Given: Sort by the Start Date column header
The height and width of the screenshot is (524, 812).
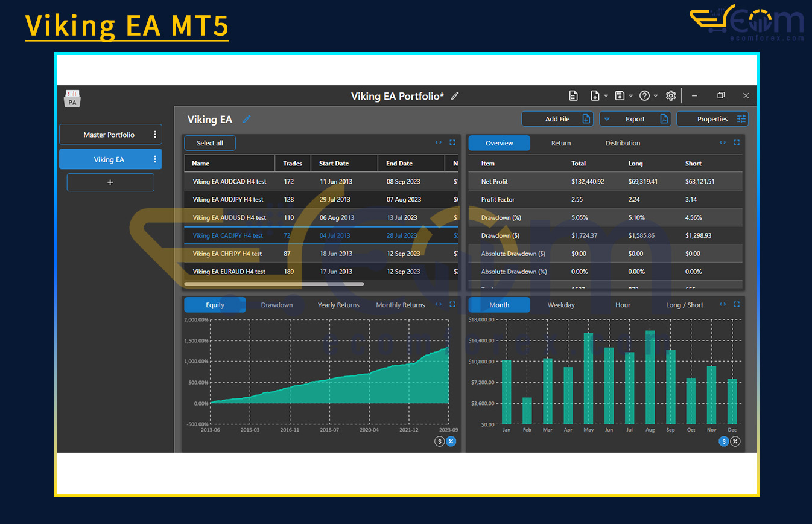Looking at the screenshot, I should [x=344, y=163].
